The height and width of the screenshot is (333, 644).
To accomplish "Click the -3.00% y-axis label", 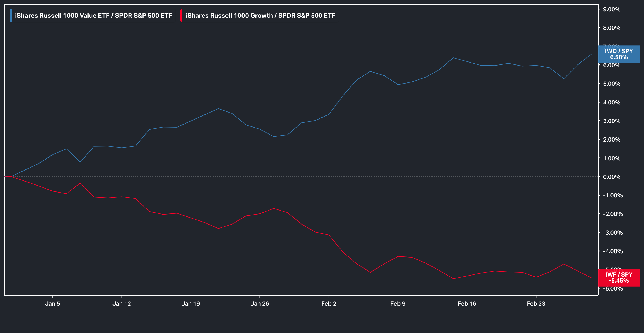I will 613,233.
